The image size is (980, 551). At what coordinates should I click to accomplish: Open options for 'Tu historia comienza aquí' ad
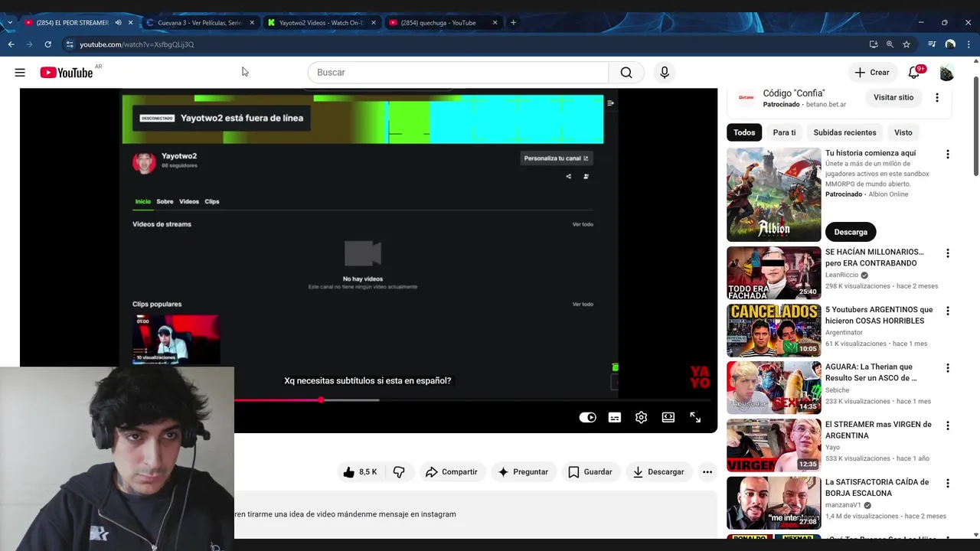(948, 155)
